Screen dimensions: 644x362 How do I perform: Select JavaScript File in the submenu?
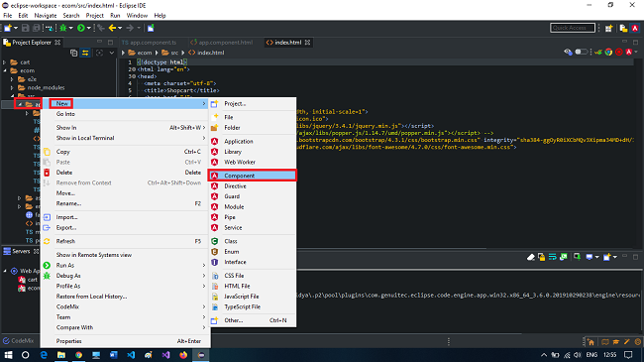[x=252, y=297]
